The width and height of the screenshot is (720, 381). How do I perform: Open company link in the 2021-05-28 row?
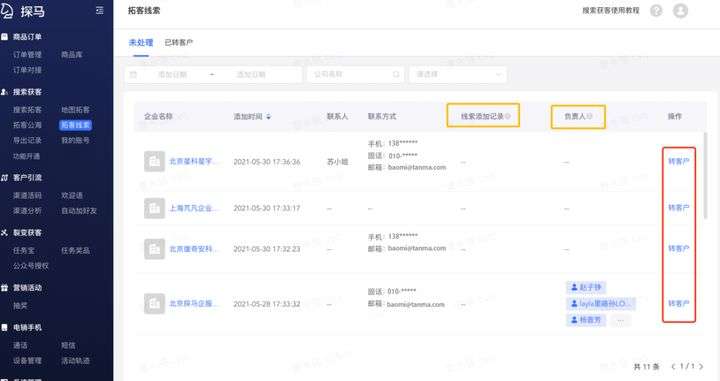coord(194,303)
